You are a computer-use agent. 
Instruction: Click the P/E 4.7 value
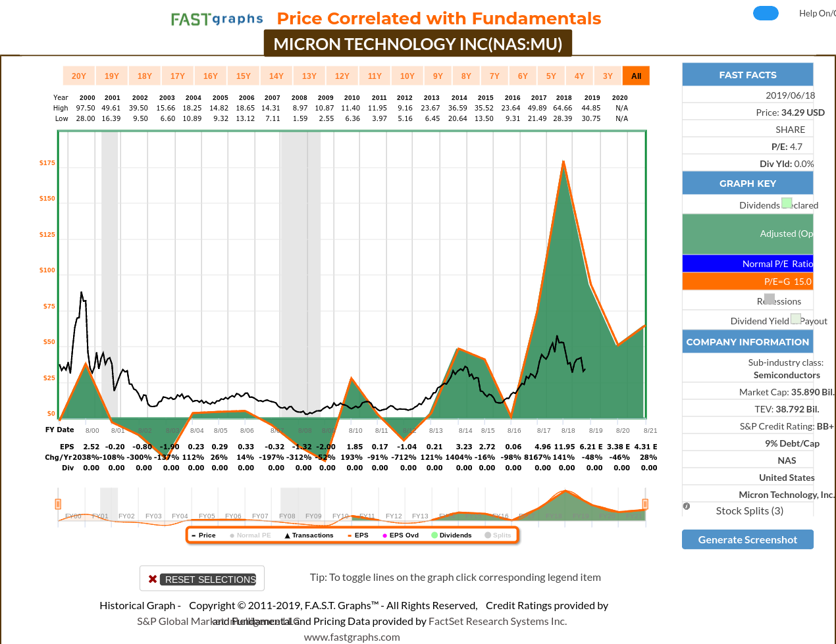click(x=797, y=147)
